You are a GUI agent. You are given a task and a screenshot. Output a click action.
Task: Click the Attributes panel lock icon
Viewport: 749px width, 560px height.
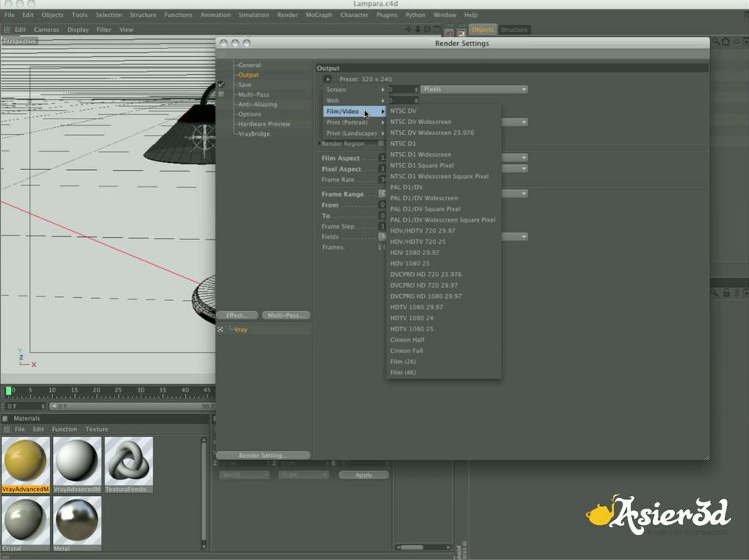pyautogui.click(x=726, y=293)
